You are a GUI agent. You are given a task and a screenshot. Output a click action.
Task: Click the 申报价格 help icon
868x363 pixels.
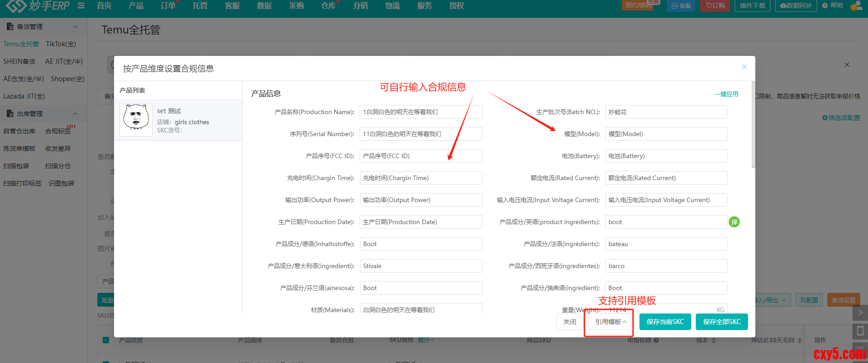point(656,340)
